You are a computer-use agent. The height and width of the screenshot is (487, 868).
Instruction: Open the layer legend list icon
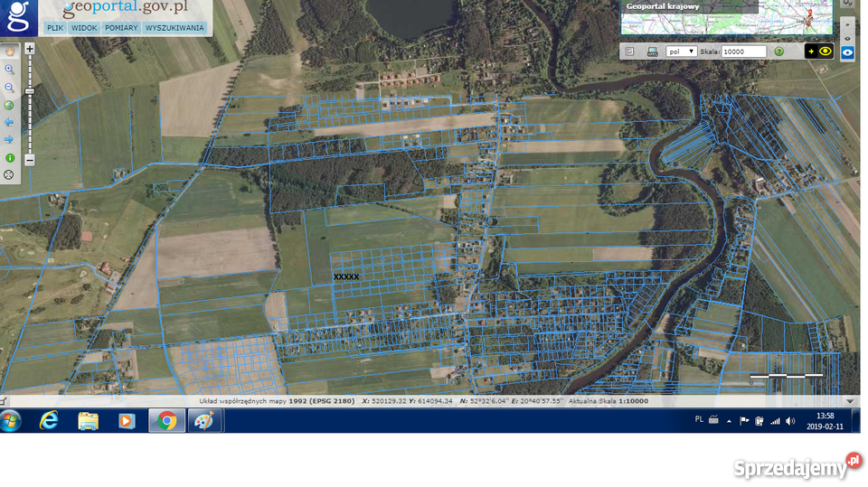629,52
